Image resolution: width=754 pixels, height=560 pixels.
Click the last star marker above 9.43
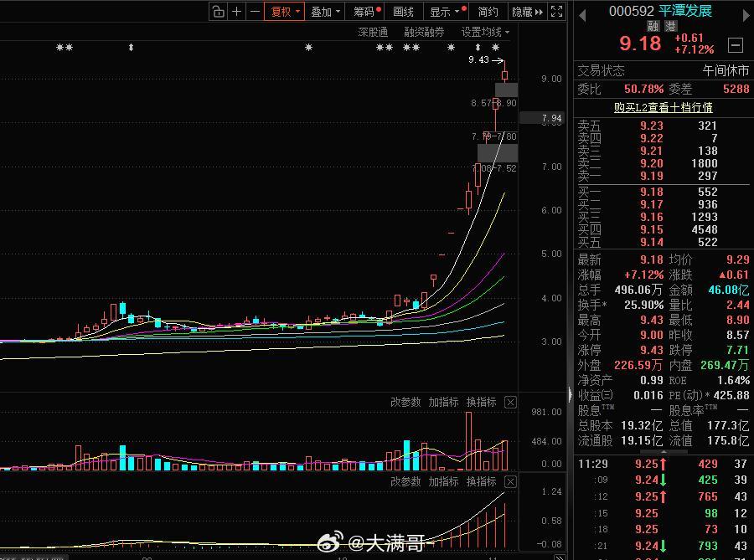click(x=496, y=48)
